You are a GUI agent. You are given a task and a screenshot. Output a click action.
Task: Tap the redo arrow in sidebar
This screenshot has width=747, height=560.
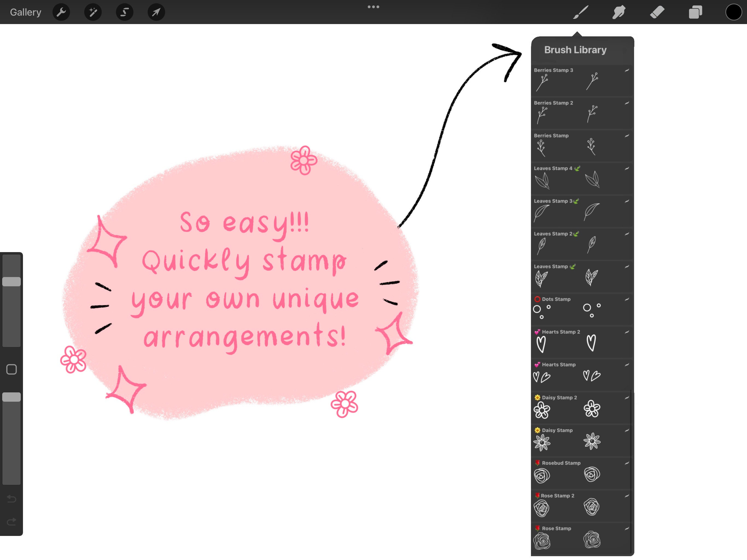pyautogui.click(x=11, y=522)
